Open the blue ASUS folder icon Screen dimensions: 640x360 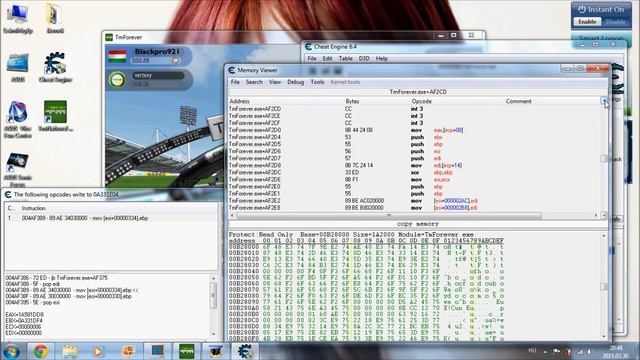pos(17,63)
